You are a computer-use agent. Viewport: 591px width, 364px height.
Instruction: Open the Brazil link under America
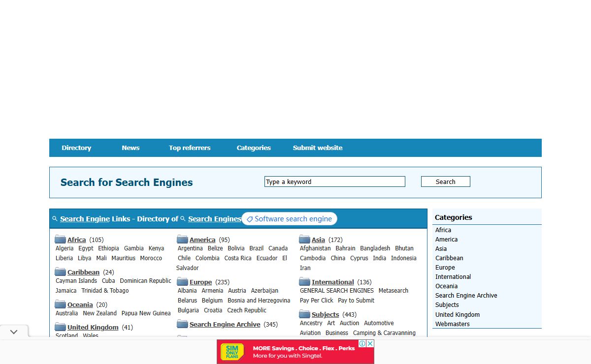pyautogui.click(x=256, y=248)
